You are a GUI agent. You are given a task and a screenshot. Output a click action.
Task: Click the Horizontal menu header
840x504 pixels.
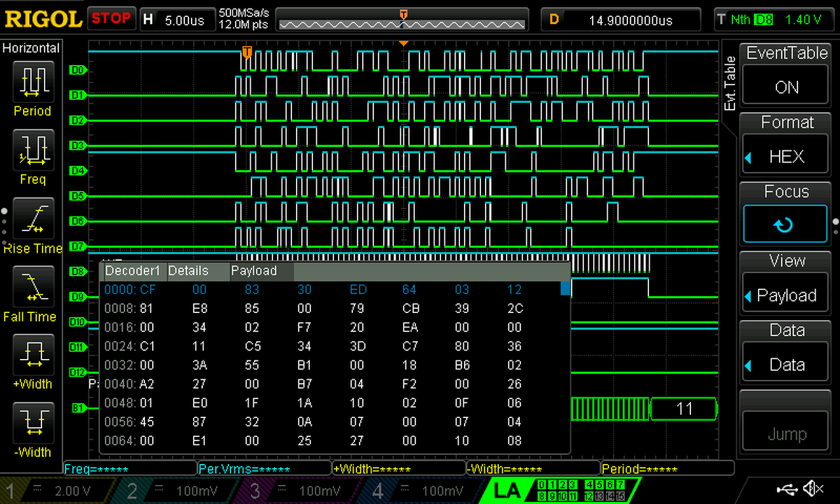click(x=31, y=48)
